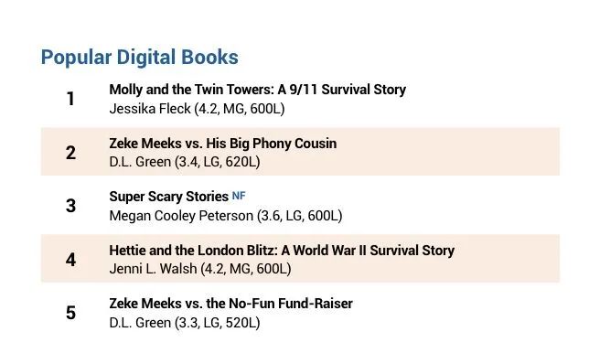Click rank number 5
Image resolution: width=589 pixels, height=364 pixels.
tap(70, 313)
